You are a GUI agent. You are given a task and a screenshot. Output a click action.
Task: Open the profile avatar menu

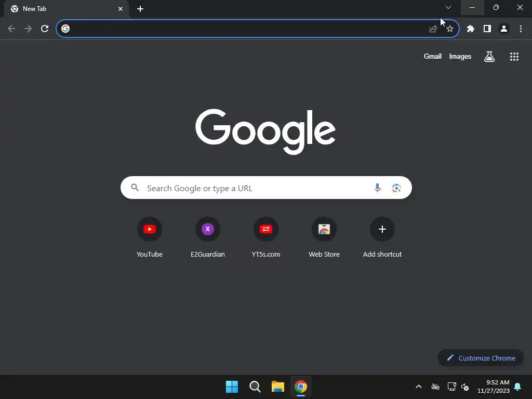pos(504,29)
